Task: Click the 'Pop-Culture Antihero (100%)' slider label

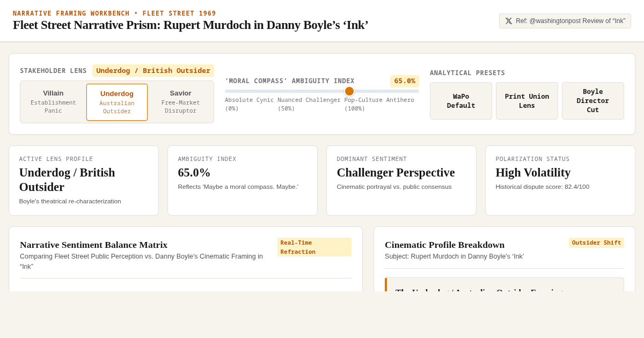Action: tap(379, 104)
